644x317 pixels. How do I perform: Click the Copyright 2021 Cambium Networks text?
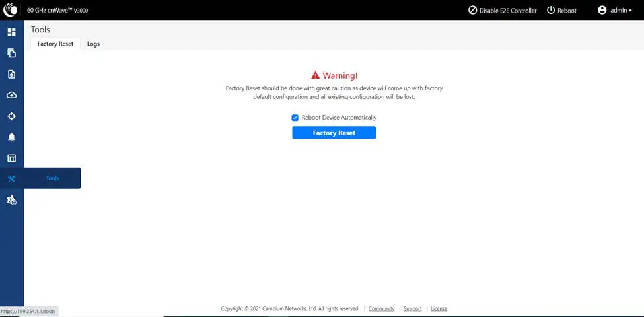point(290,309)
